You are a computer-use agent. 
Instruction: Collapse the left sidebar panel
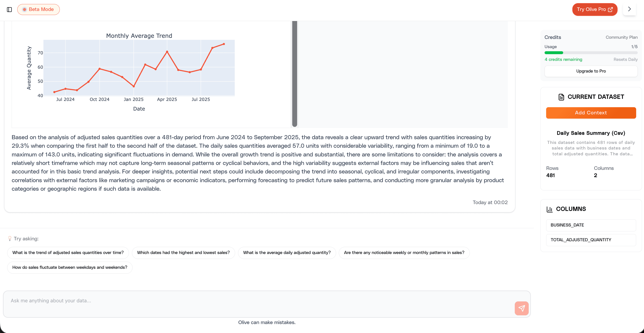pos(9,9)
